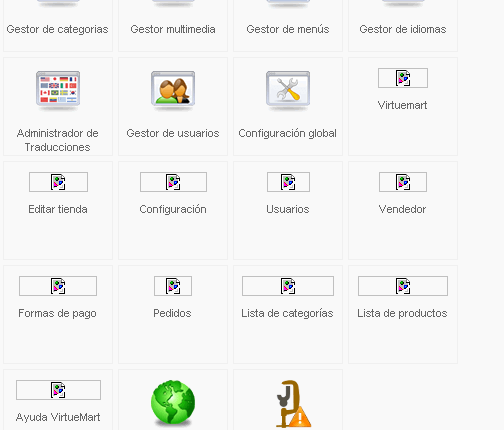Viewport: 504px width, 430px height.
Task: Click the Pedidos image placeholder
Action: (173, 286)
